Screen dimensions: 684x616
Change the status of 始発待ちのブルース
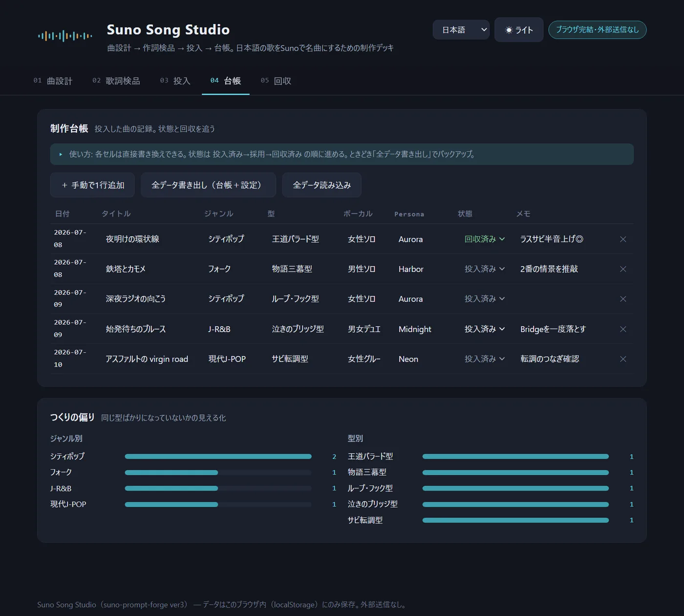[x=484, y=329]
